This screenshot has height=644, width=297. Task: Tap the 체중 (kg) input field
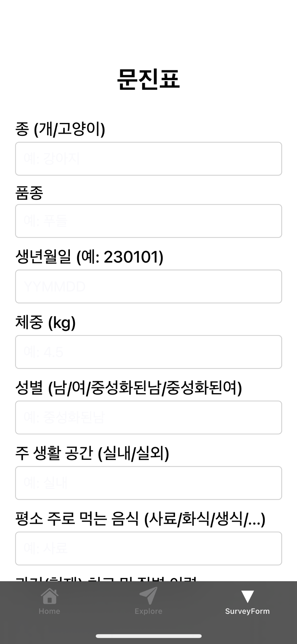[x=148, y=352]
